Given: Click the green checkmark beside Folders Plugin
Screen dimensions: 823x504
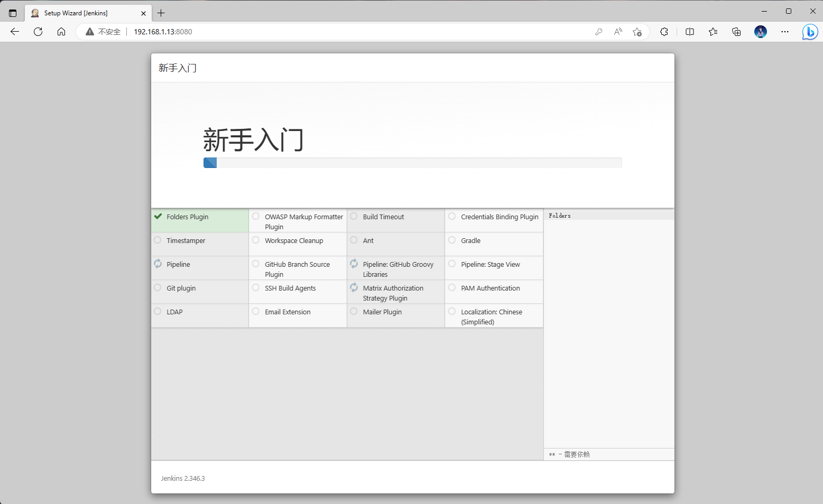Looking at the screenshot, I should [158, 216].
